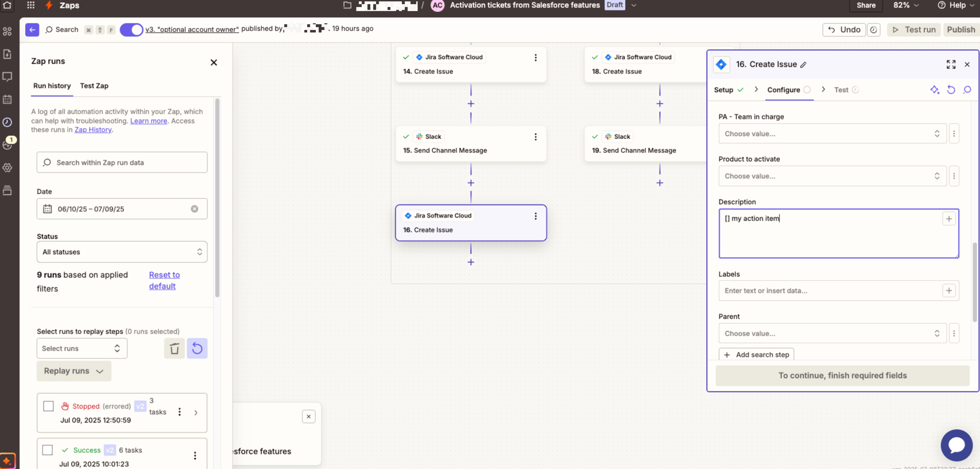The height and width of the screenshot is (469, 980).
Task: Switch to the Run history tab
Action: pyautogui.click(x=52, y=86)
